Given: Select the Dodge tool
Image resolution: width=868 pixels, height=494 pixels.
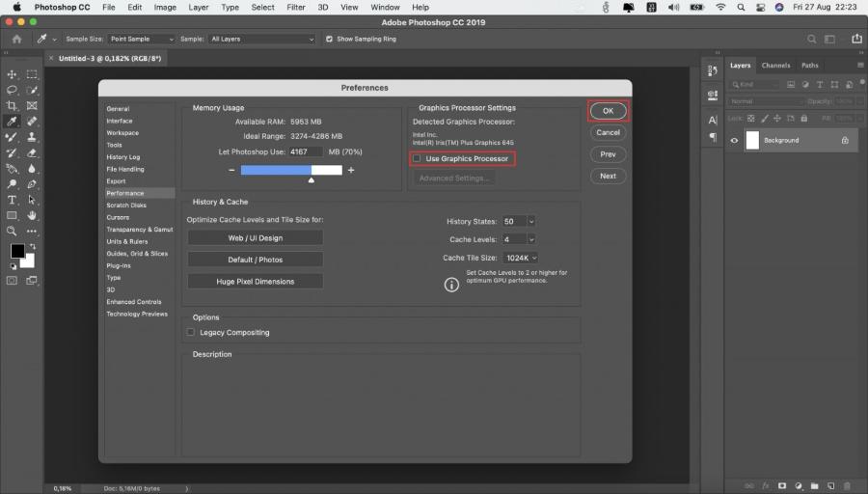Looking at the screenshot, I should pyautogui.click(x=12, y=184).
